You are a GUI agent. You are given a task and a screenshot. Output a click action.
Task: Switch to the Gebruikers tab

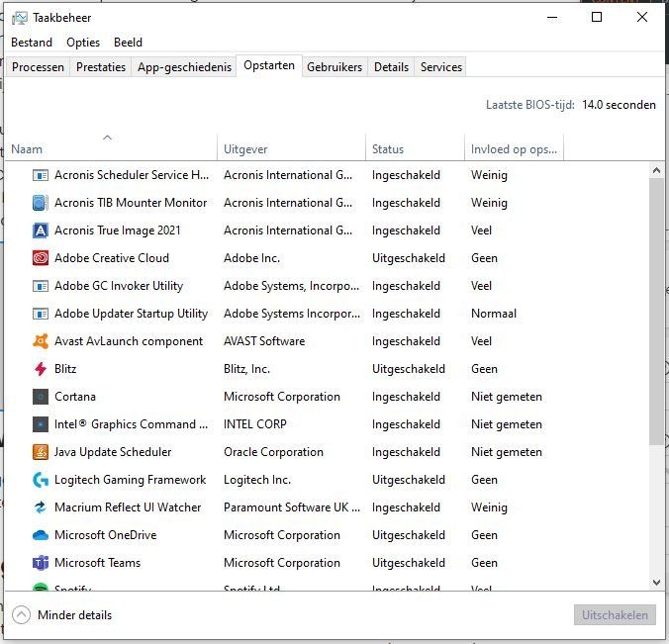pos(334,67)
